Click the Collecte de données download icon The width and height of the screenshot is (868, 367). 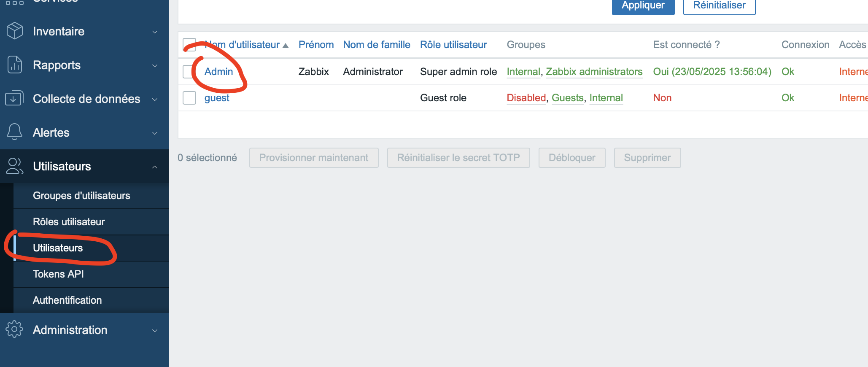click(14, 98)
